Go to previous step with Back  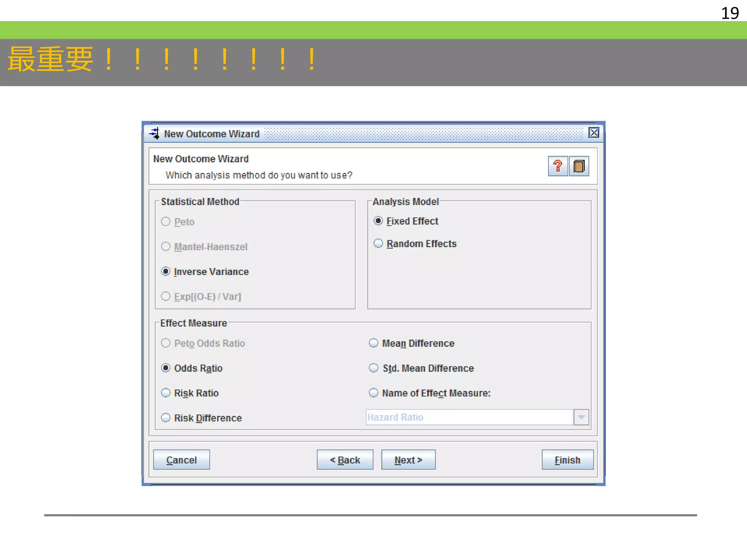345,460
